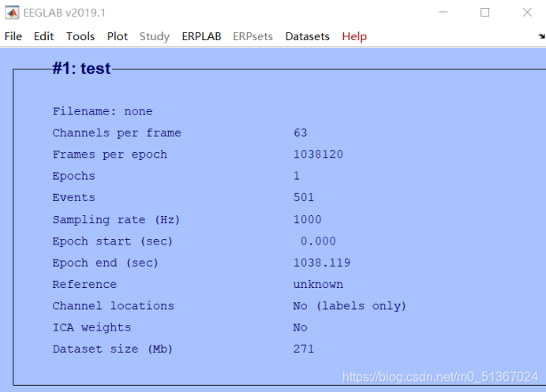The image size is (546, 392).
Task: Open the File menu
Action: click(x=13, y=36)
